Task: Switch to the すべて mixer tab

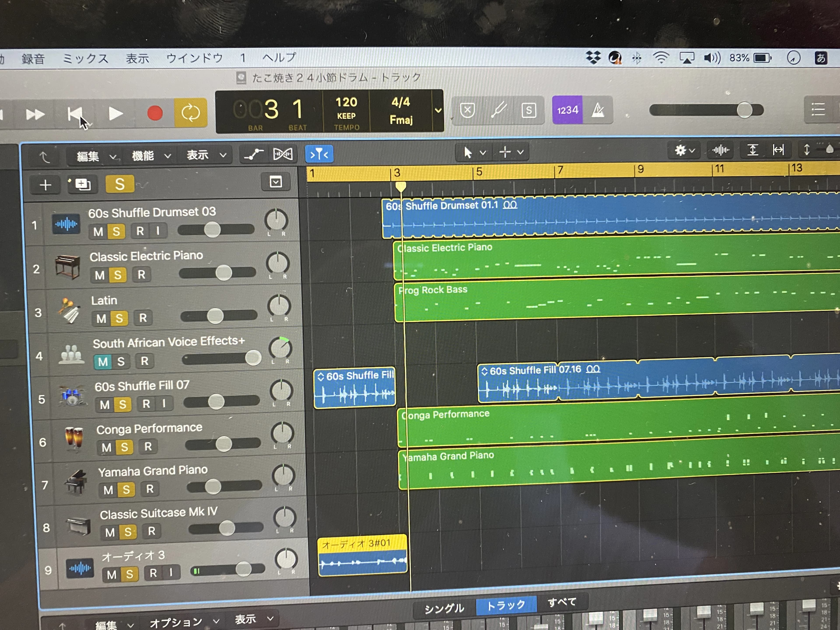Action: point(562,603)
